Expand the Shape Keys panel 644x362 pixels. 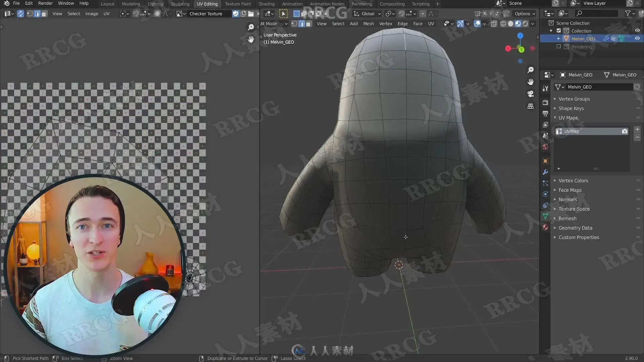click(571, 109)
